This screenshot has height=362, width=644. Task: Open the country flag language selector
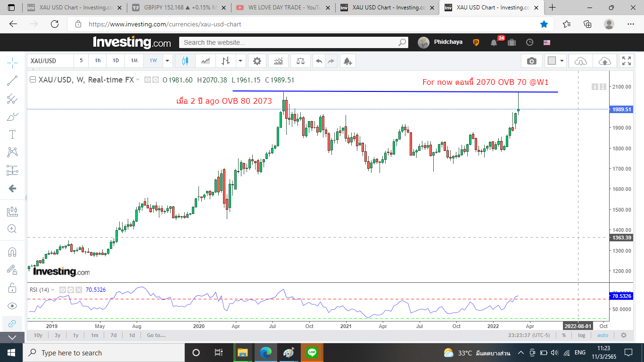pos(547,42)
